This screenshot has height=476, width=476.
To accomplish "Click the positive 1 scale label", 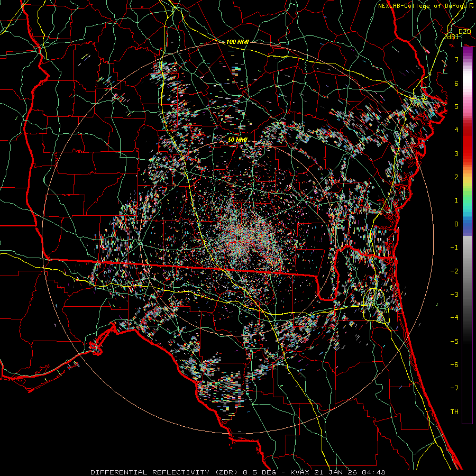I will pos(456,200).
